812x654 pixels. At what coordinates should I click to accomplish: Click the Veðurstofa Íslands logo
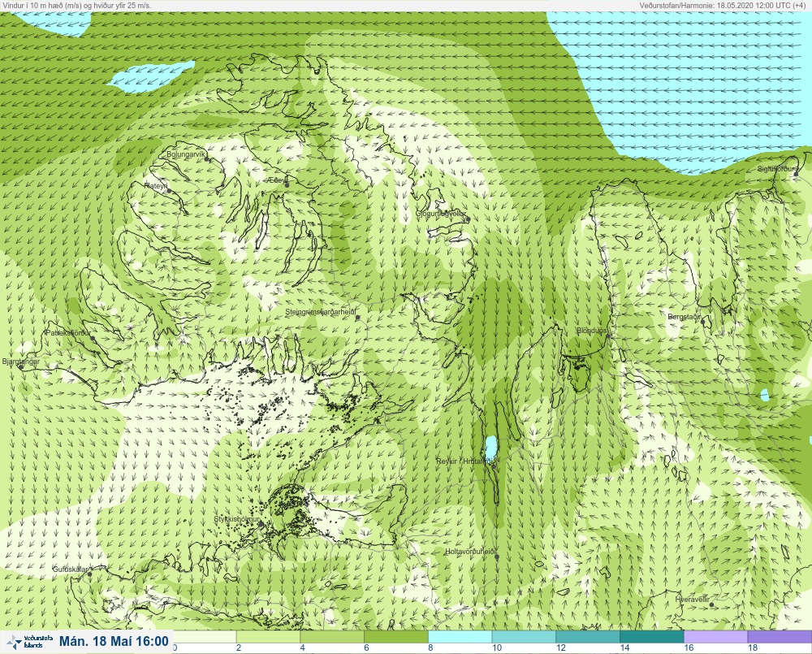click(30, 642)
